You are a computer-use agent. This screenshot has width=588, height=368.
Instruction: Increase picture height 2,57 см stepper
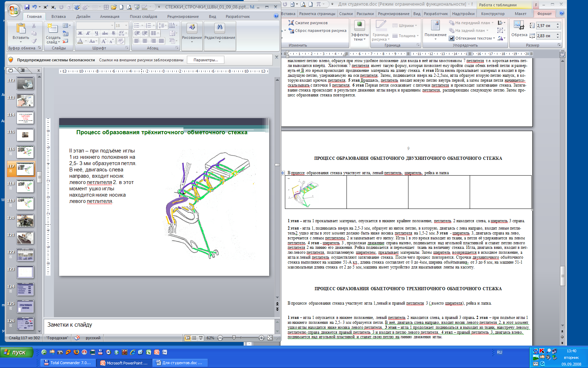coord(558,24)
